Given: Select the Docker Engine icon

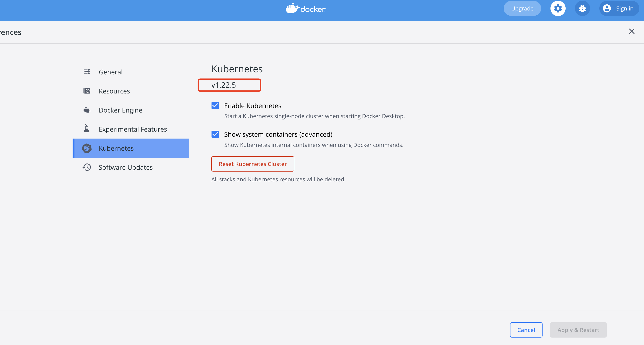Looking at the screenshot, I should (x=87, y=110).
